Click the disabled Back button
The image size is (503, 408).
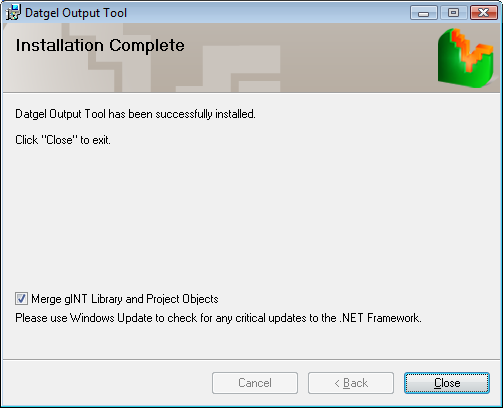tap(351, 383)
